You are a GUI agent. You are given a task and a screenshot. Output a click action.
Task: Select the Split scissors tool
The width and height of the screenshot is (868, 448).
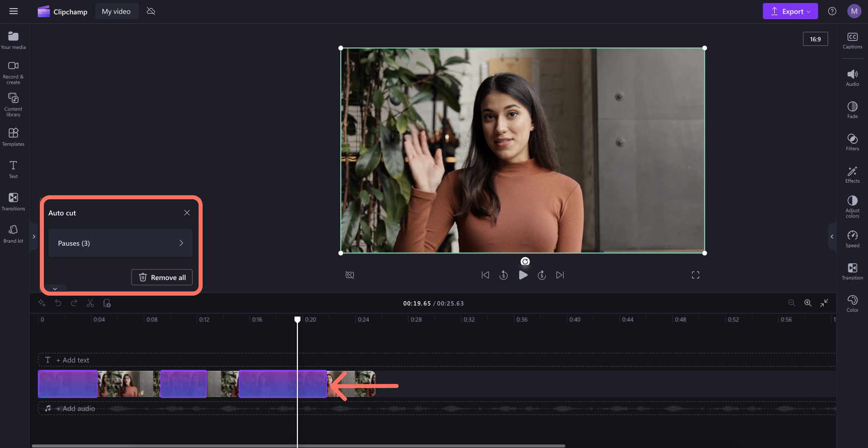tap(90, 303)
